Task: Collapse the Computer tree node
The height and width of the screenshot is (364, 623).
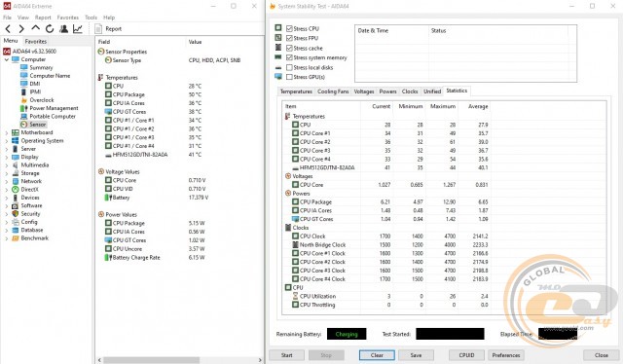Action: [7, 59]
